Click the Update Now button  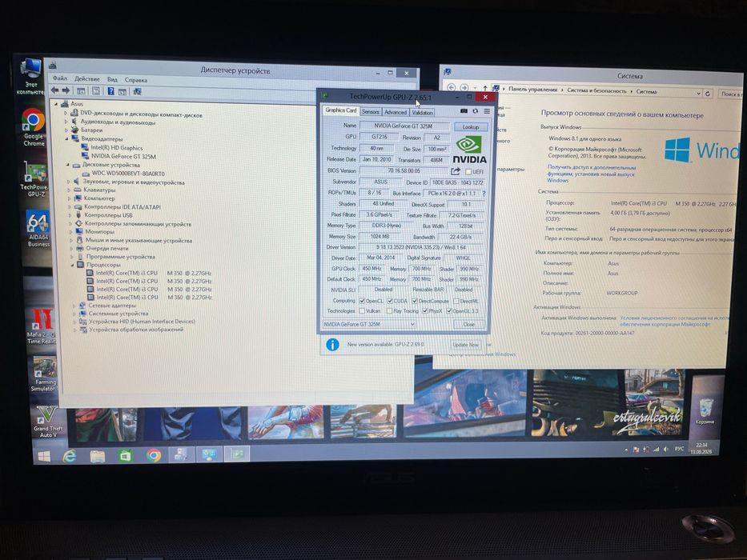pyautogui.click(x=465, y=344)
